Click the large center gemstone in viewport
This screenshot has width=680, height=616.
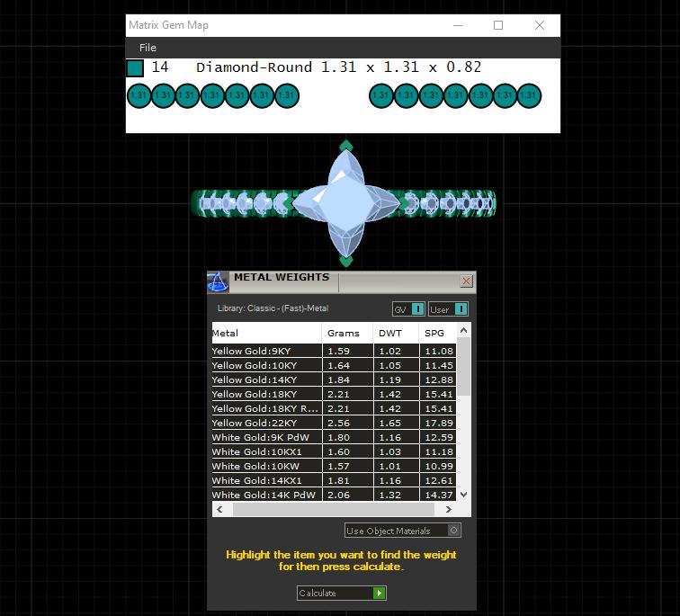tap(345, 203)
